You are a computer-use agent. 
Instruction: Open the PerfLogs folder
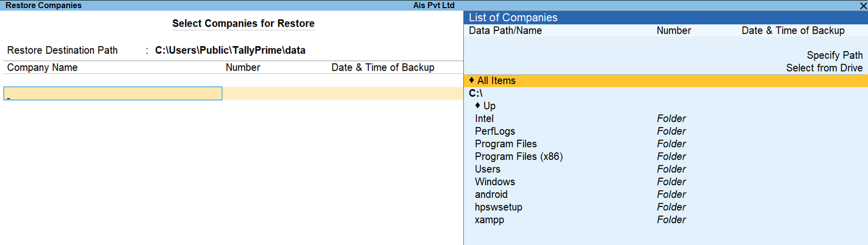tap(495, 131)
